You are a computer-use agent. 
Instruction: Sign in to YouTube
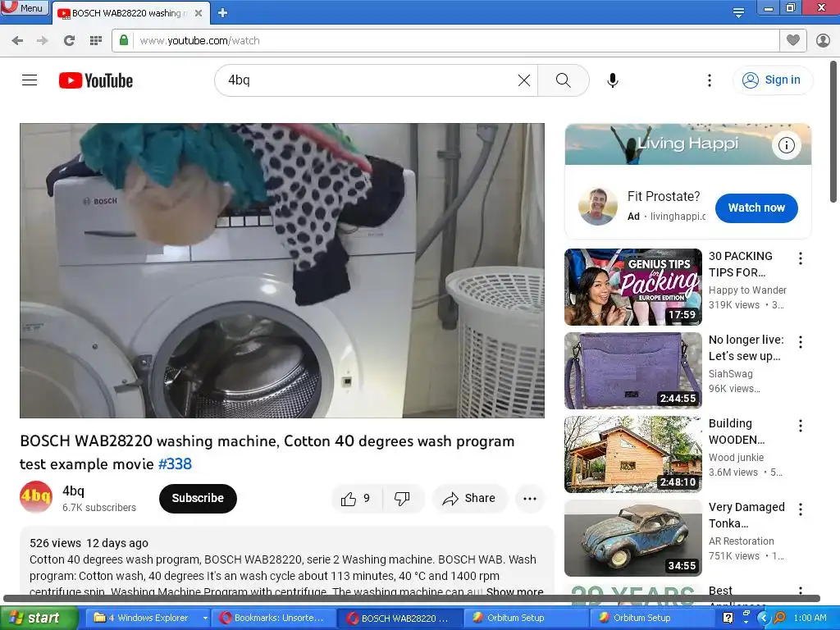pyautogui.click(x=772, y=80)
